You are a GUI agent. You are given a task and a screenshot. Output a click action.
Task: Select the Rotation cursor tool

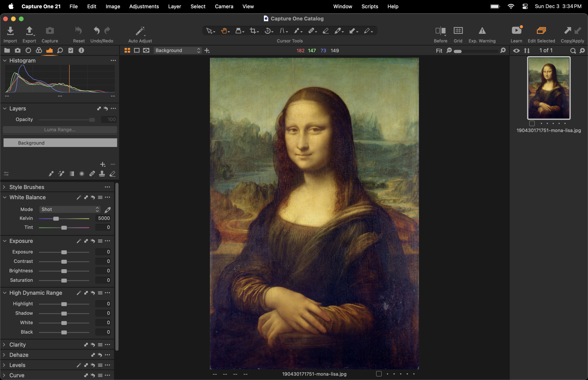pyautogui.click(x=269, y=31)
